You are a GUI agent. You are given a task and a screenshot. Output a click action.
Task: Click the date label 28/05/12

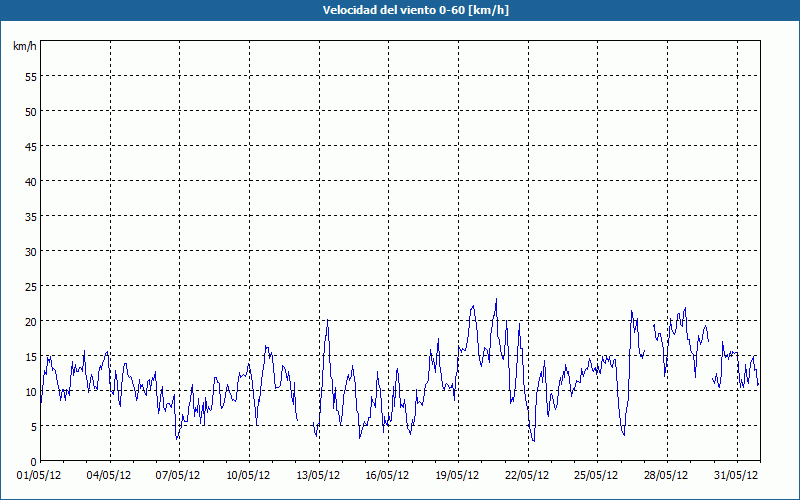[666, 476]
